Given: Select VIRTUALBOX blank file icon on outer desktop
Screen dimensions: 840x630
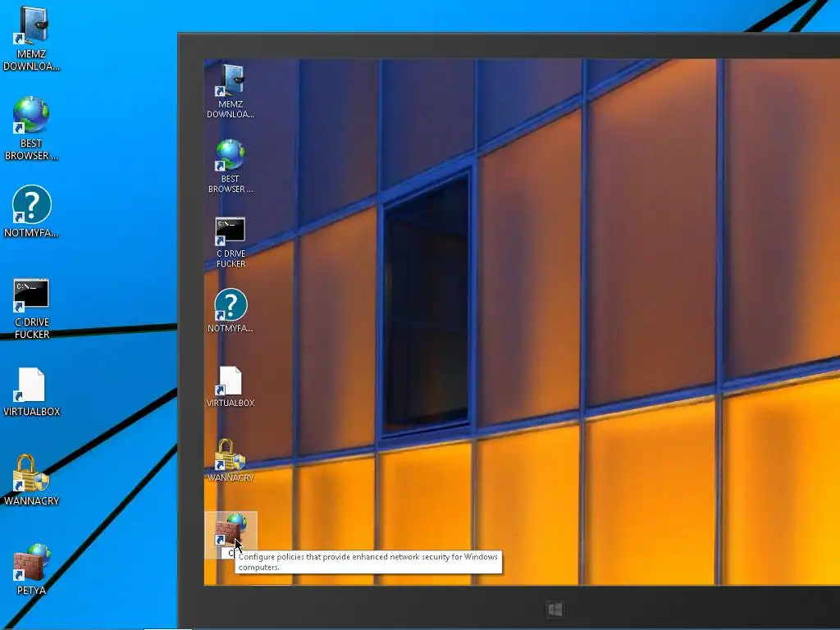Looking at the screenshot, I should pos(31,384).
